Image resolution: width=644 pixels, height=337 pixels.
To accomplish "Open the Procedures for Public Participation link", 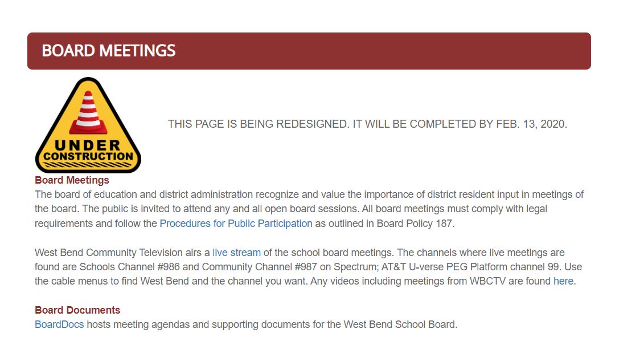I will pos(236,224).
